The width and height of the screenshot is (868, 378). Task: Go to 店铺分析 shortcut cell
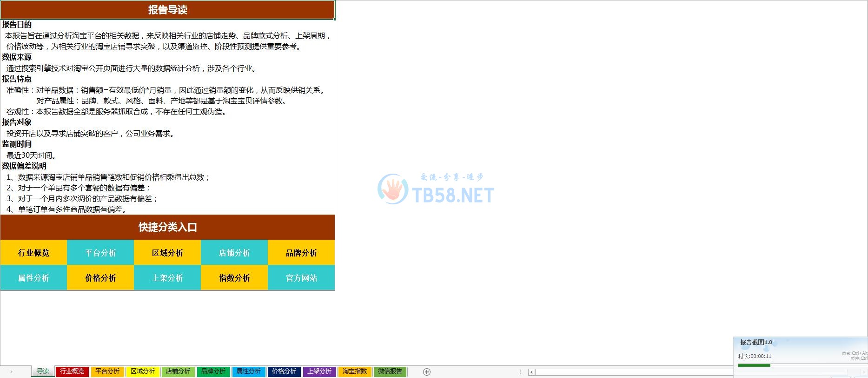pyautogui.click(x=234, y=253)
